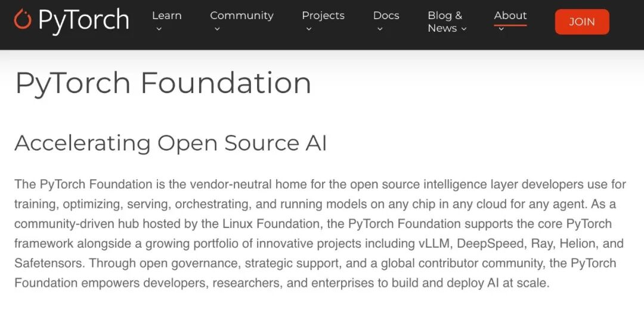
Task: Open the Docs menu
Action: pos(386,16)
